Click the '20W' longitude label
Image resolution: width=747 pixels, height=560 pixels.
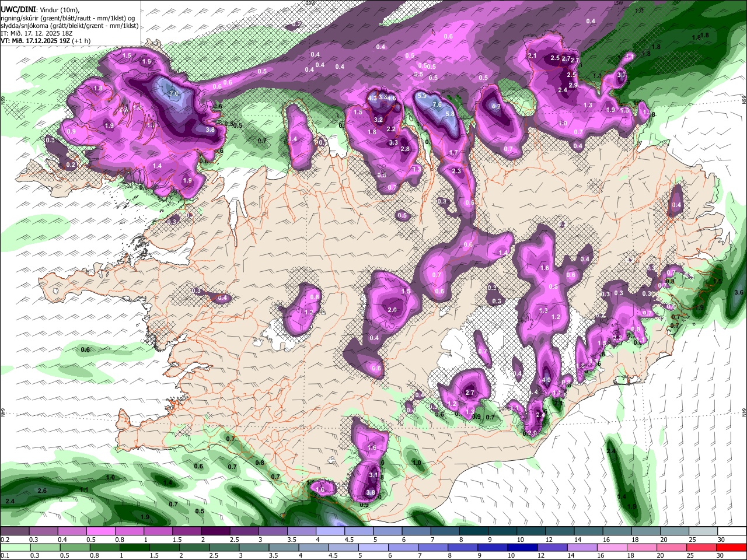310,3
